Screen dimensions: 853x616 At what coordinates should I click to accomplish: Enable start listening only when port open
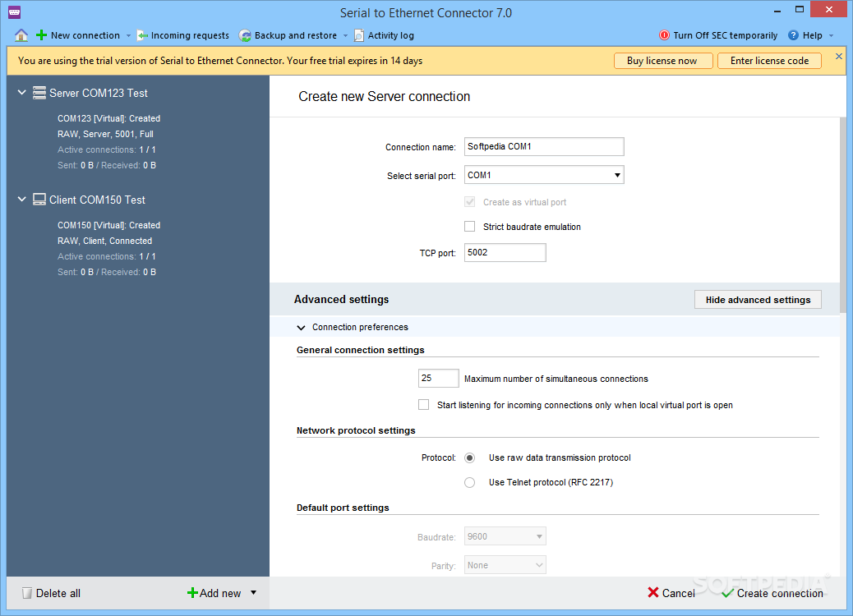(423, 404)
